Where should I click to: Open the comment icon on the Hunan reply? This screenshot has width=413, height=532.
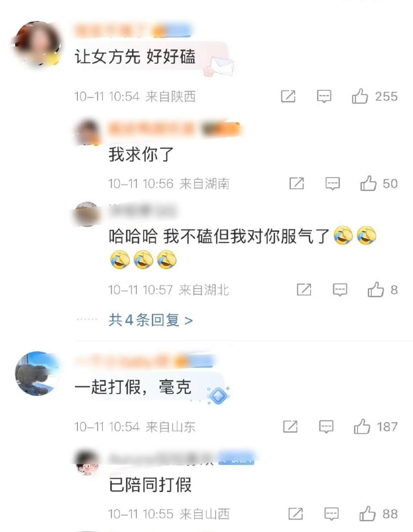click(332, 184)
